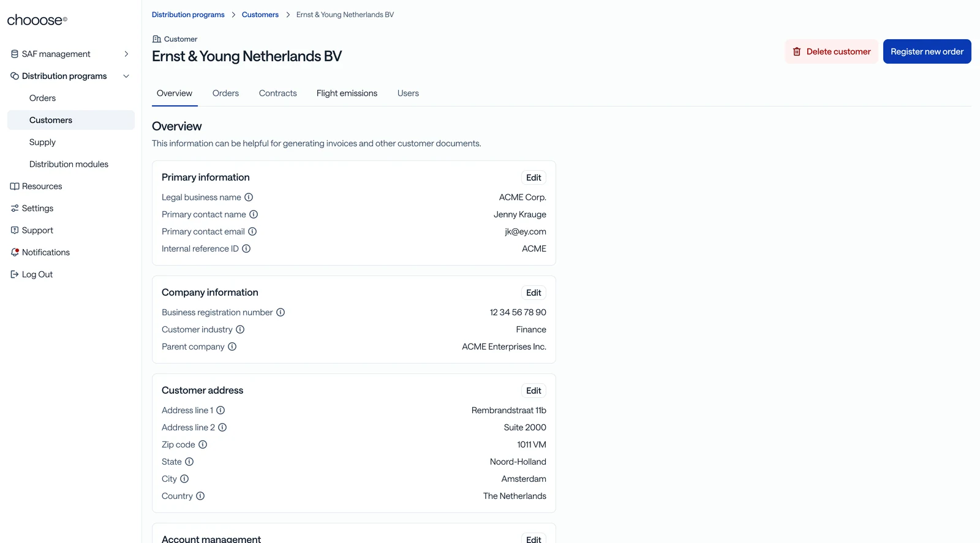Viewport: 980px width, 543px height.
Task: Click the info icon beside City
Action: 184,479
